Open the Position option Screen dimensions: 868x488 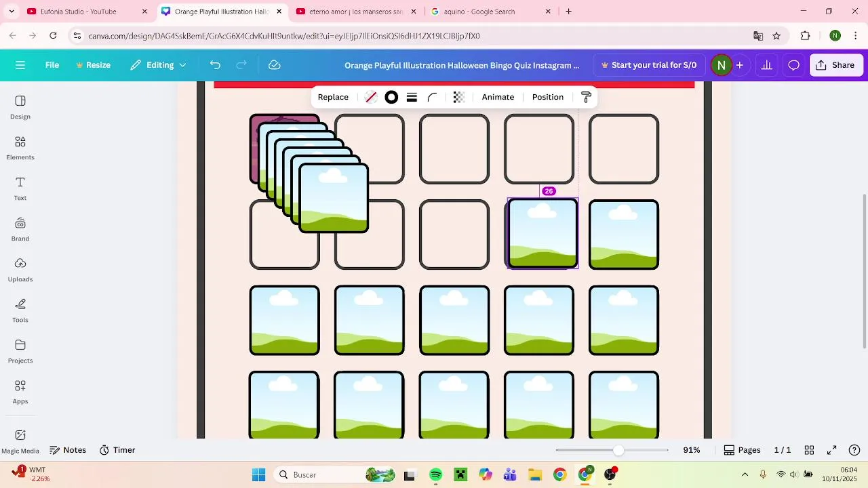pos(548,97)
